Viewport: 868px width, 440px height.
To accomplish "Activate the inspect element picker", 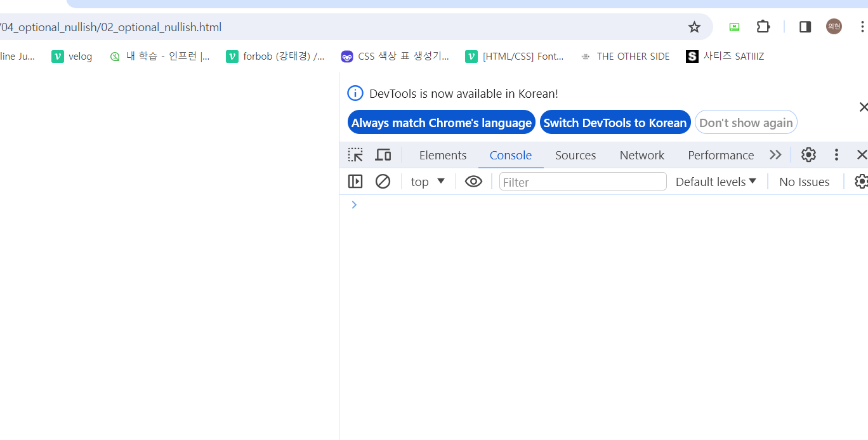I will [x=355, y=155].
